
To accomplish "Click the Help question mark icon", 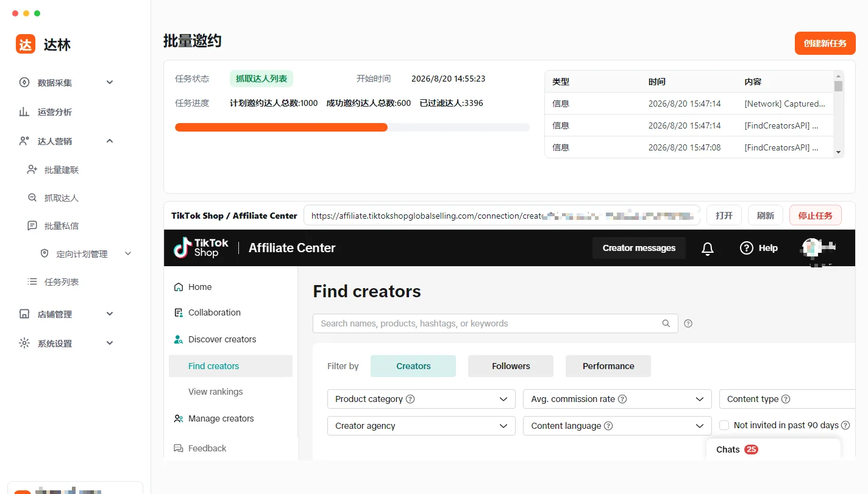I will click(x=746, y=248).
